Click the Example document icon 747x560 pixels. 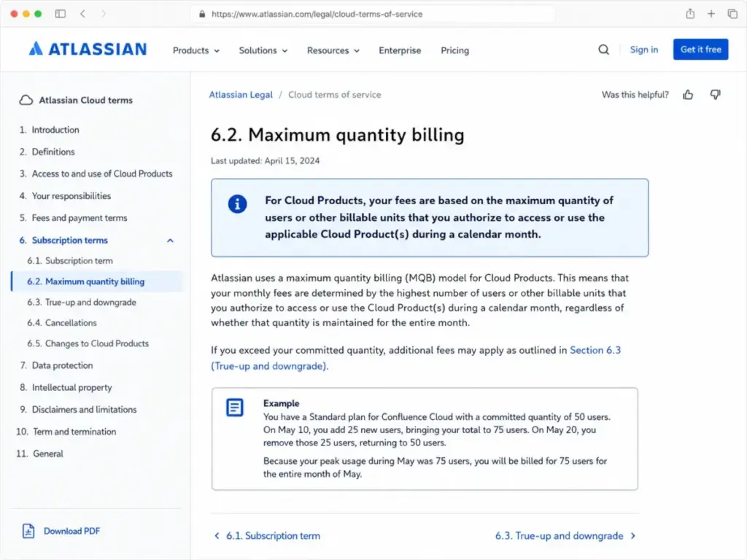click(234, 408)
